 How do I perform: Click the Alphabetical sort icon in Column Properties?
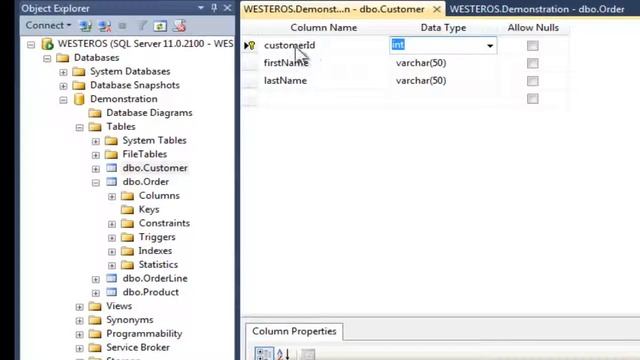283,354
